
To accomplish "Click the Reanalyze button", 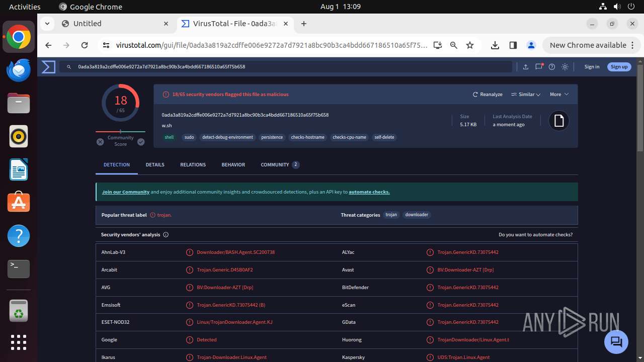I will [488, 95].
